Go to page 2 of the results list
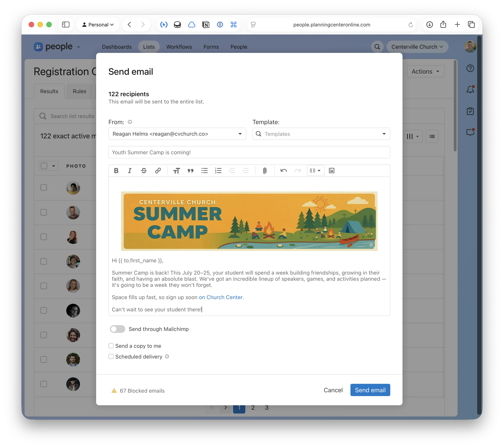The image size is (504, 448). pyautogui.click(x=253, y=408)
